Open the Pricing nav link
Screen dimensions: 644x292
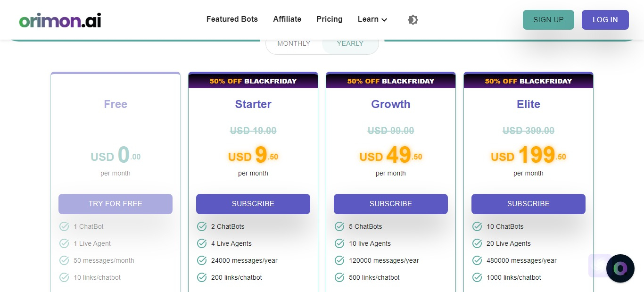(x=330, y=19)
